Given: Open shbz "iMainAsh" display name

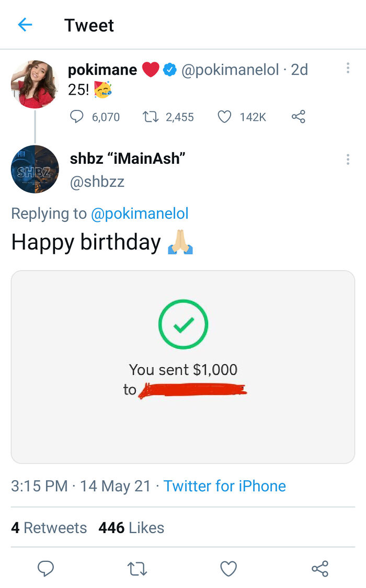Looking at the screenshot, I should (128, 159).
